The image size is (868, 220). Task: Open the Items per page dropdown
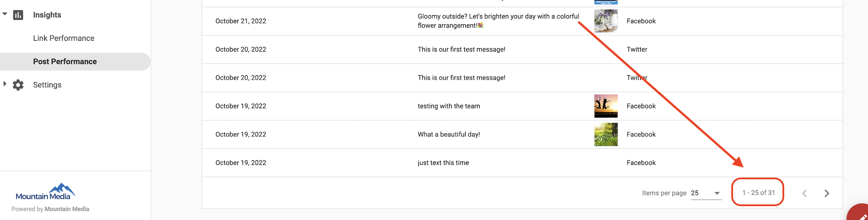[706, 193]
